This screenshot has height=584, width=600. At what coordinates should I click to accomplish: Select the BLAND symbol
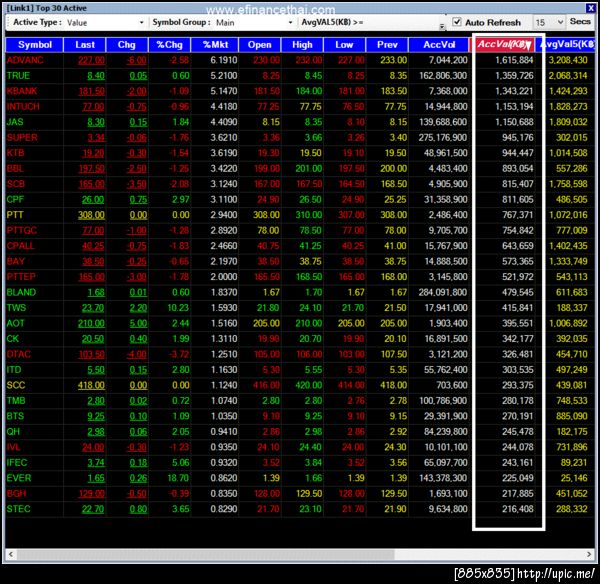pos(21,292)
